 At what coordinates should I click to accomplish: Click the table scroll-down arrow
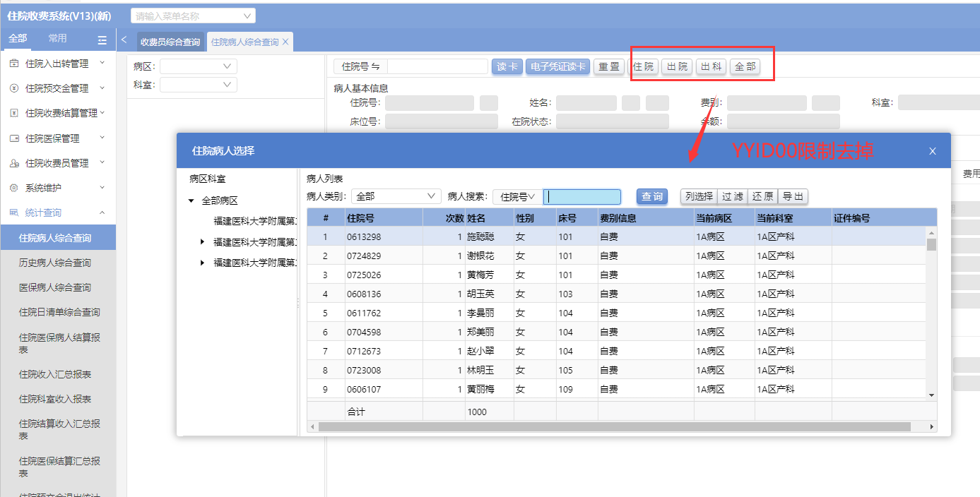point(931,395)
